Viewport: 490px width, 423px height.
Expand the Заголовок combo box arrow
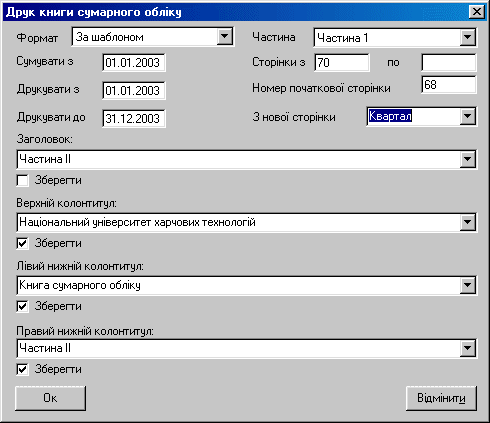(467, 159)
